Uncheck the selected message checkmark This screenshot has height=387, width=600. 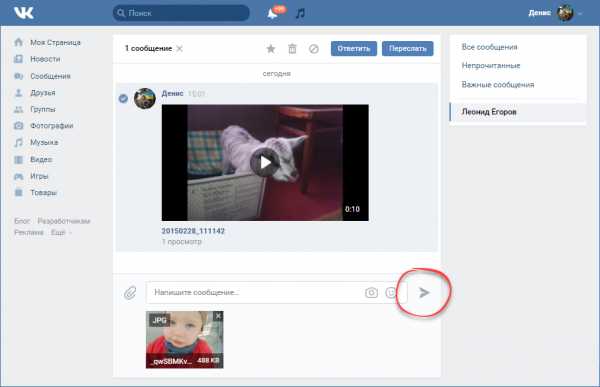(123, 98)
